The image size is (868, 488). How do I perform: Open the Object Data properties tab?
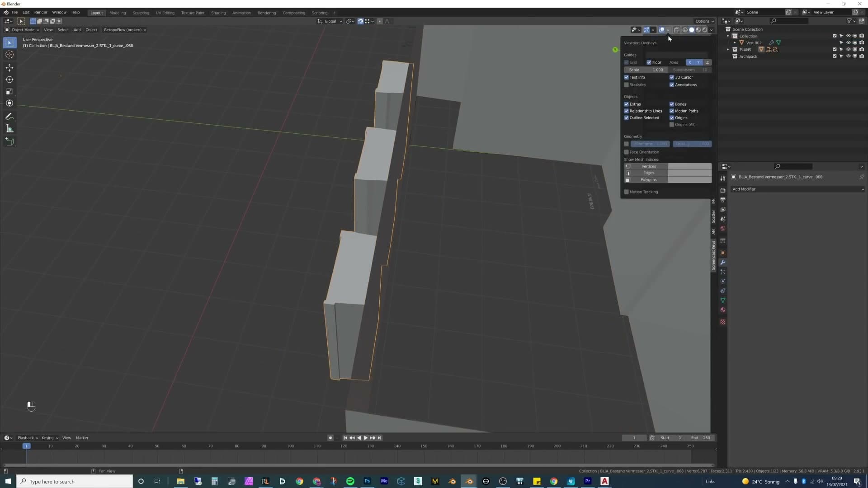[x=723, y=300]
